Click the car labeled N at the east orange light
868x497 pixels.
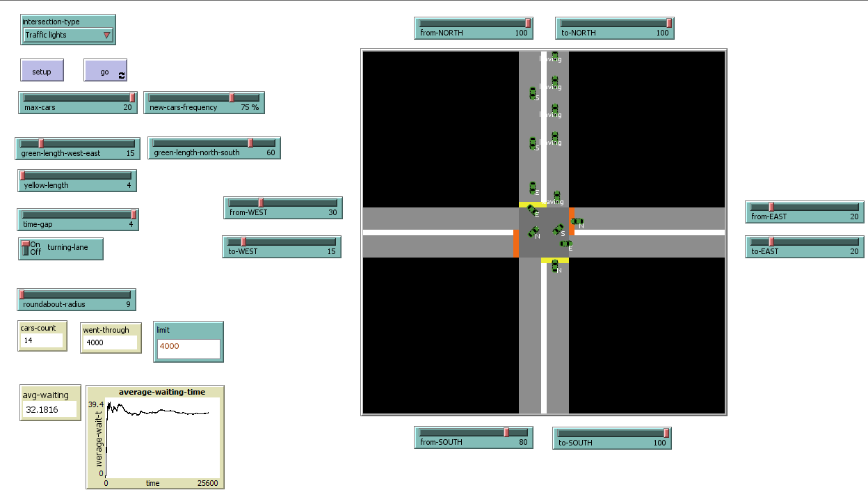(577, 222)
